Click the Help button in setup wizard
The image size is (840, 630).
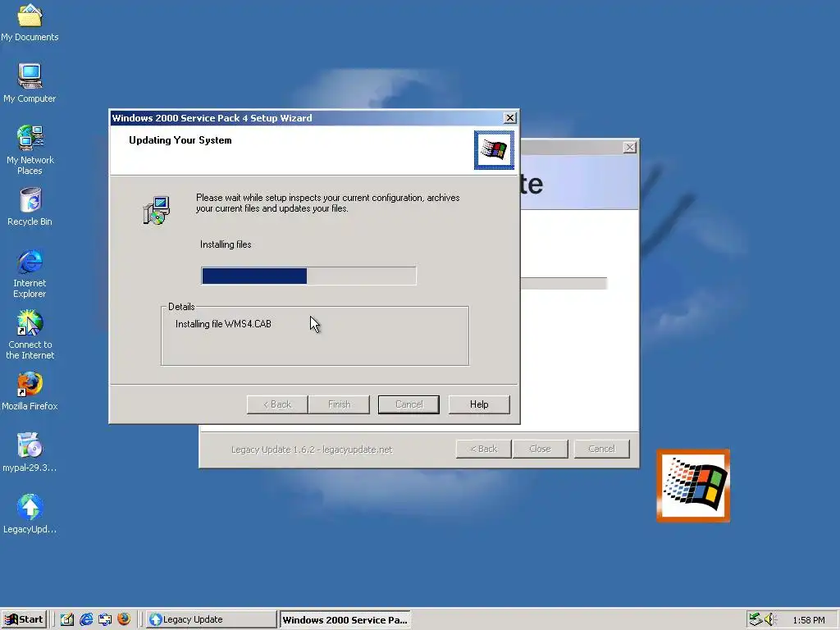(479, 404)
